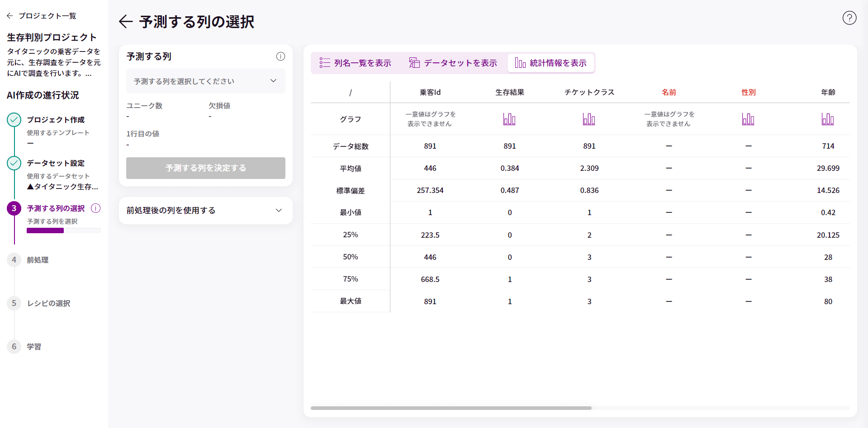
Task: Click the 生存判別プロジェクト project title
Action: [x=52, y=38]
